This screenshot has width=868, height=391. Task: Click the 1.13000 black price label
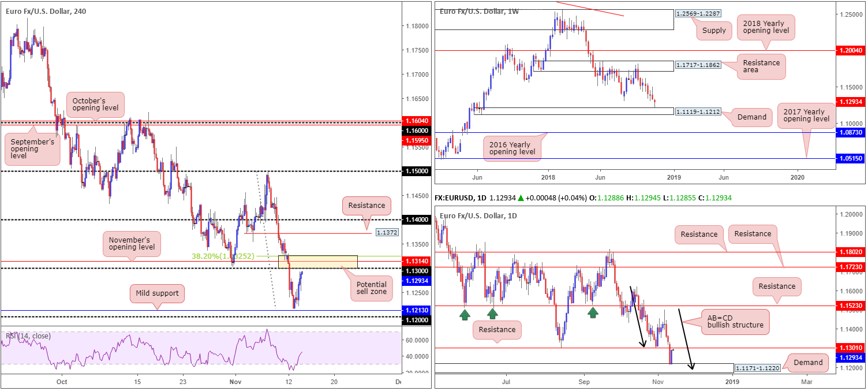pyautogui.click(x=417, y=271)
